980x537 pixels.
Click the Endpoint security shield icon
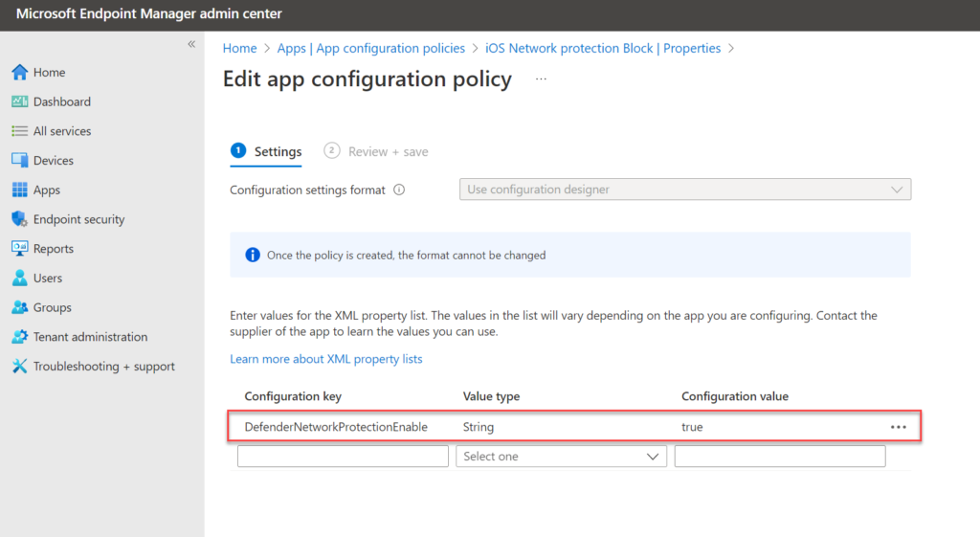(x=19, y=219)
